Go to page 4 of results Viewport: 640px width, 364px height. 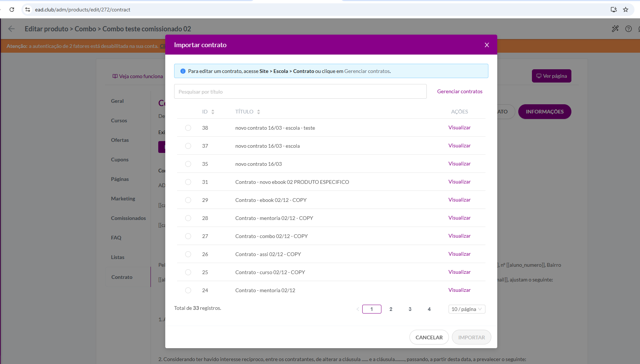(x=429, y=309)
